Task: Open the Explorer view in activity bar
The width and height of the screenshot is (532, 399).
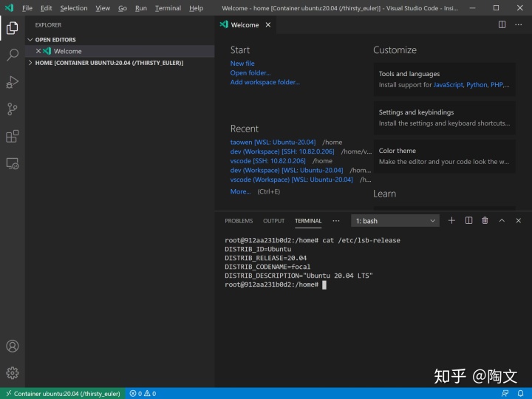Action: 13,28
